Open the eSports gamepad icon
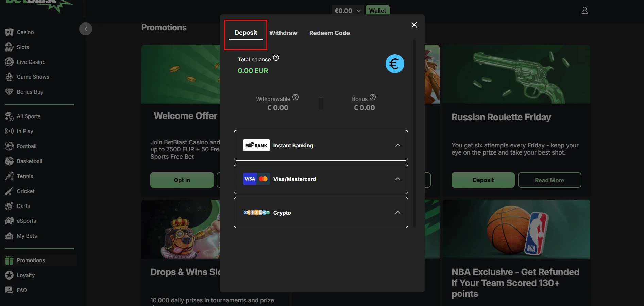 pyautogui.click(x=9, y=221)
